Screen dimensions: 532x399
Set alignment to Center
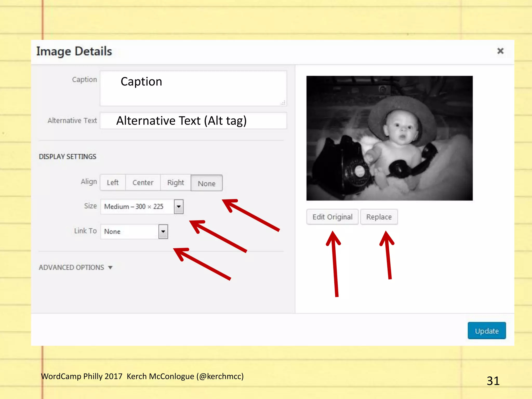[143, 183]
